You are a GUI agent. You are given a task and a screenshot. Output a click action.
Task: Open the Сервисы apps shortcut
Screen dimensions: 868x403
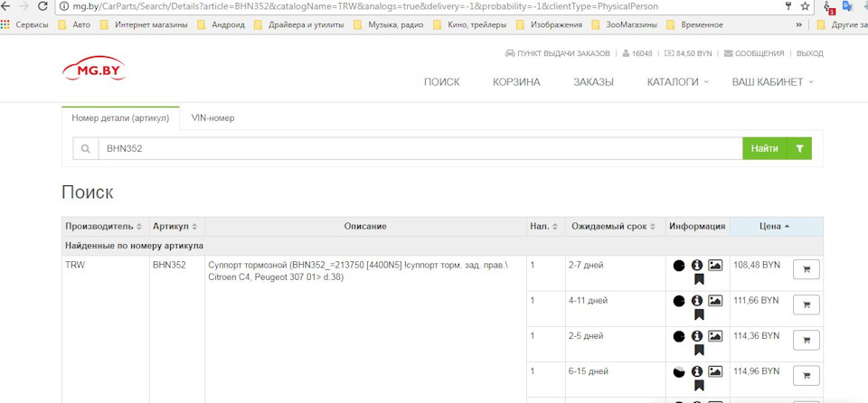click(24, 24)
